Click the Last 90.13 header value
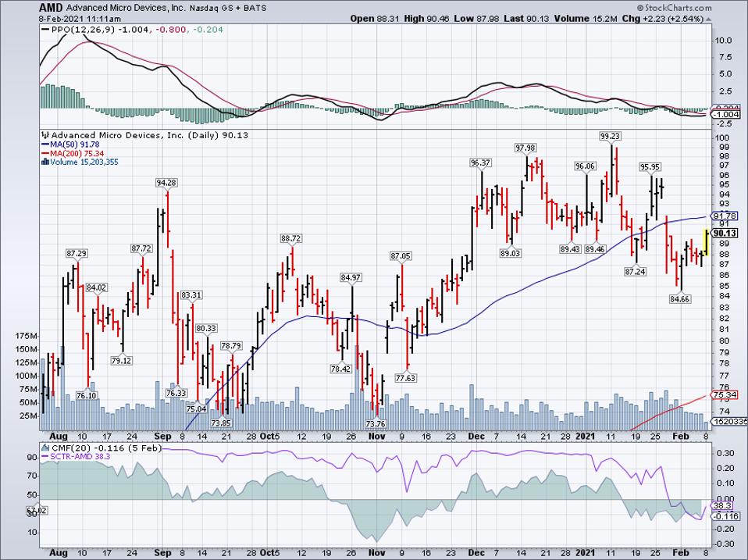This screenshot has width=748, height=560. 526,19
